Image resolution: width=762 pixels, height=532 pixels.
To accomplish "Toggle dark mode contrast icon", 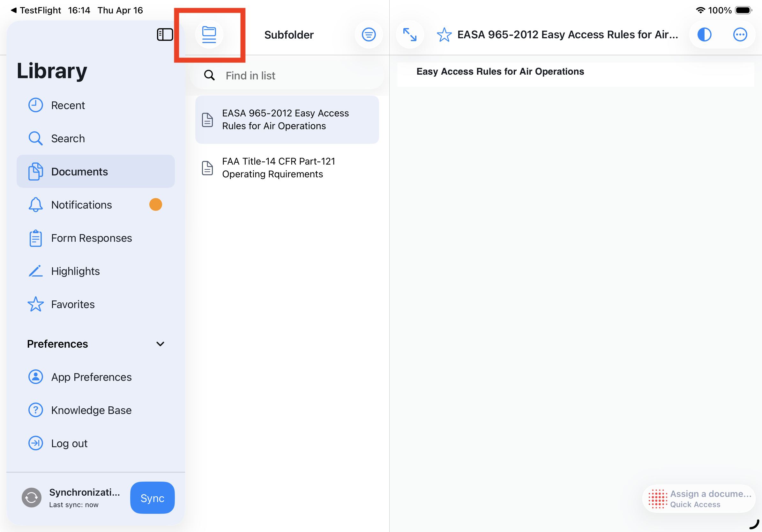I will pos(704,34).
